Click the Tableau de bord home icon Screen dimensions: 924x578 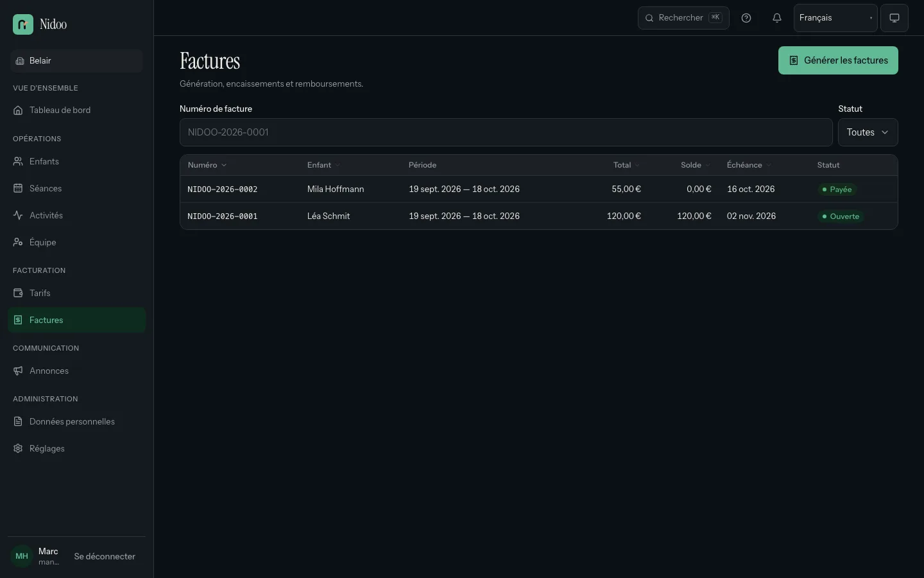(18, 110)
